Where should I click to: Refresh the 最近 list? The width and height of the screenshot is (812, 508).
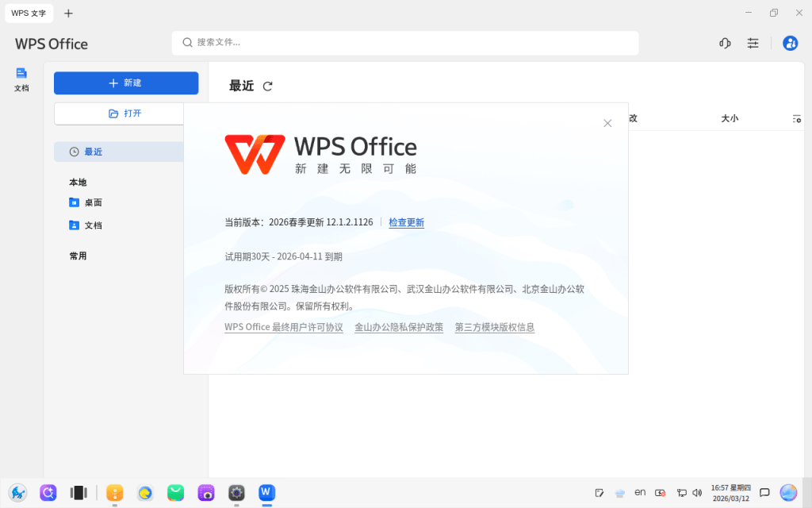tap(267, 86)
